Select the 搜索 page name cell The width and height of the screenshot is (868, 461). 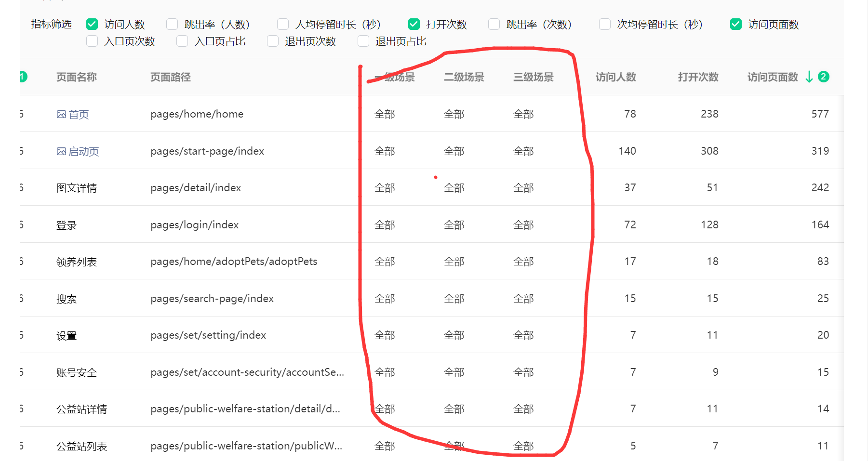67,299
